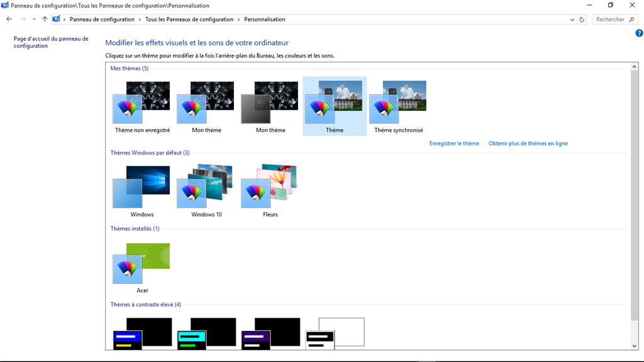Click the title bar window icon

coord(5,5)
